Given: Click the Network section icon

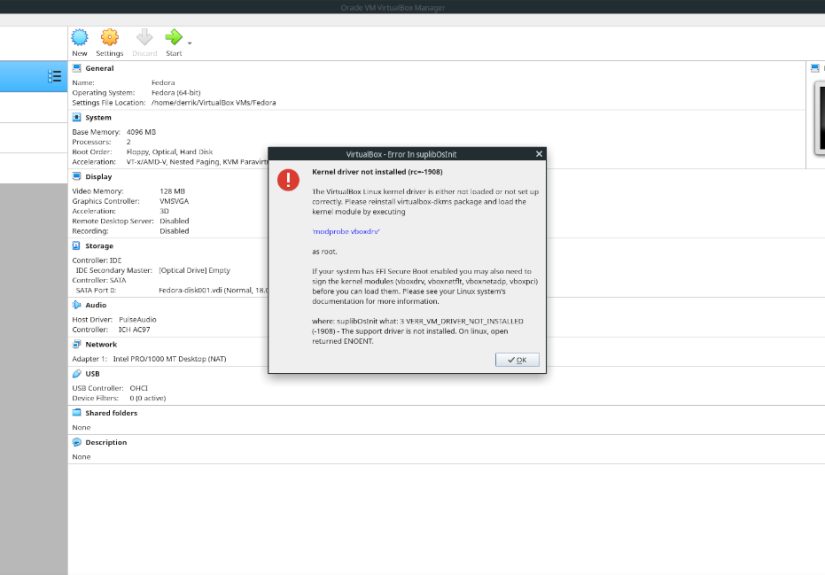Looking at the screenshot, I should (77, 344).
